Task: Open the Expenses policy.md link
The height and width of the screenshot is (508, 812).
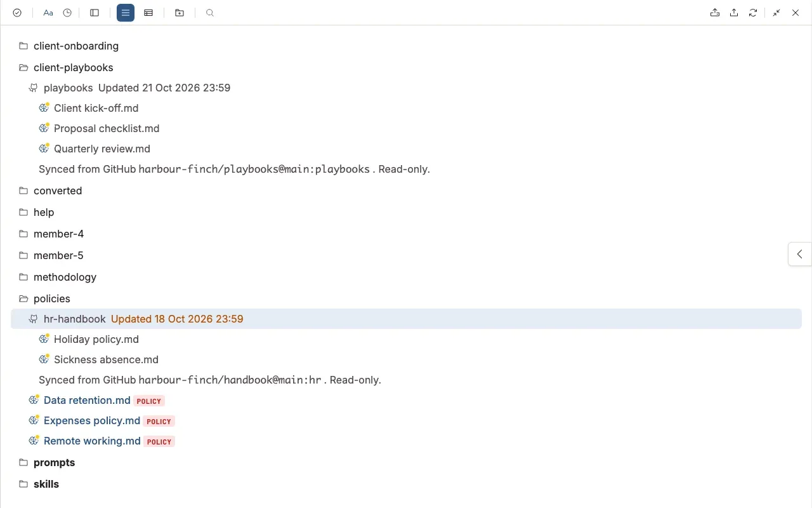Action: [x=92, y=420]
